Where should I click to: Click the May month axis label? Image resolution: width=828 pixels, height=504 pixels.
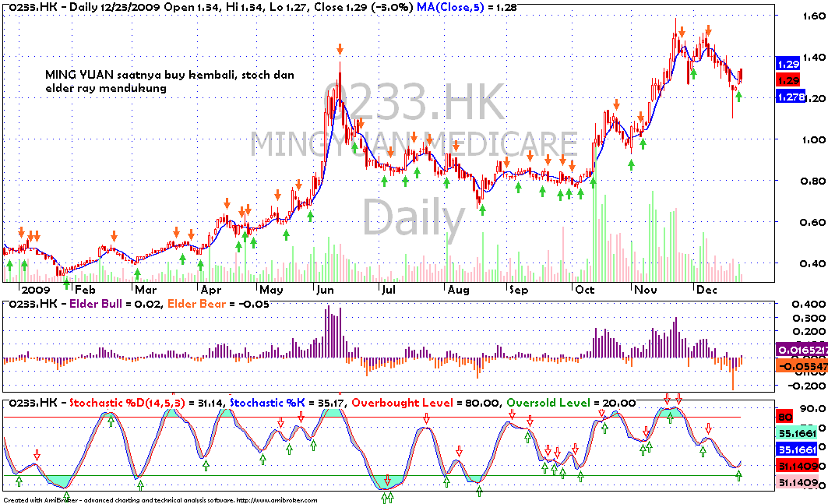tap(271, 290)
